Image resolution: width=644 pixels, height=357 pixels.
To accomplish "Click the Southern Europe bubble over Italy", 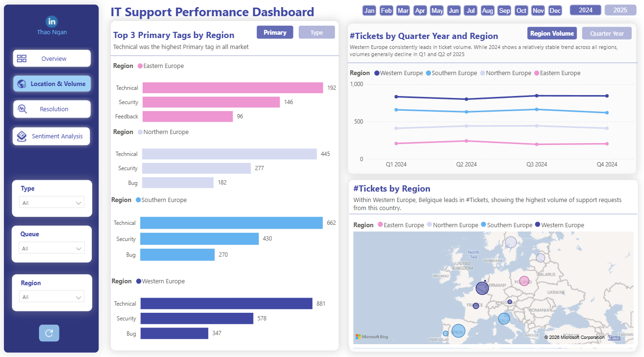I will click(x=504, y=318).
